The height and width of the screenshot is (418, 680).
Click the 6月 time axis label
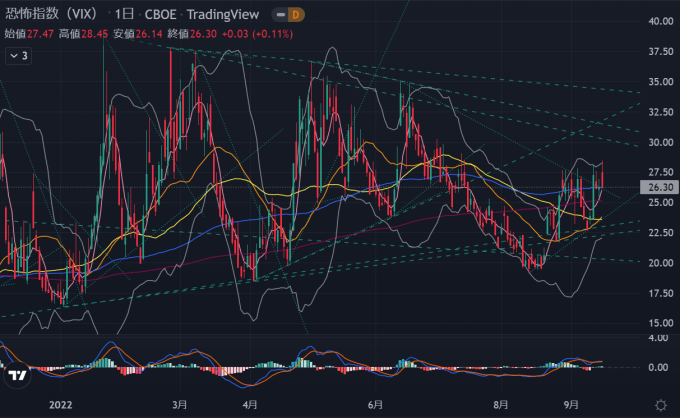click(375, 404)
